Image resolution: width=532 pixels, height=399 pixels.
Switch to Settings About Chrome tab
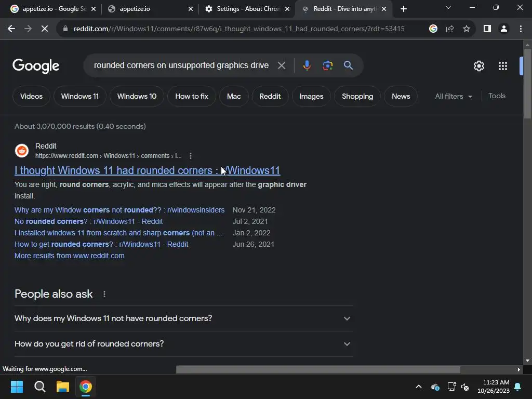pos(247,9)
